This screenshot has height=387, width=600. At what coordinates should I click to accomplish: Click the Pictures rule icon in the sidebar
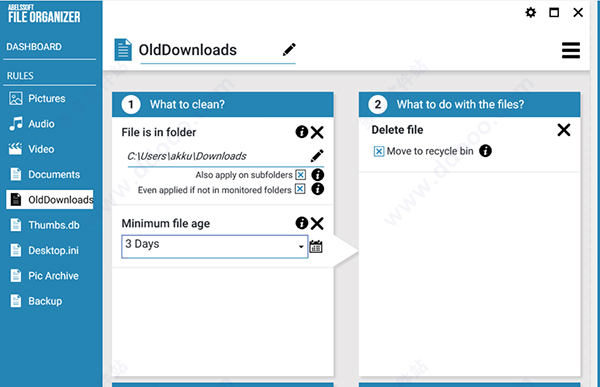[16, 98]
